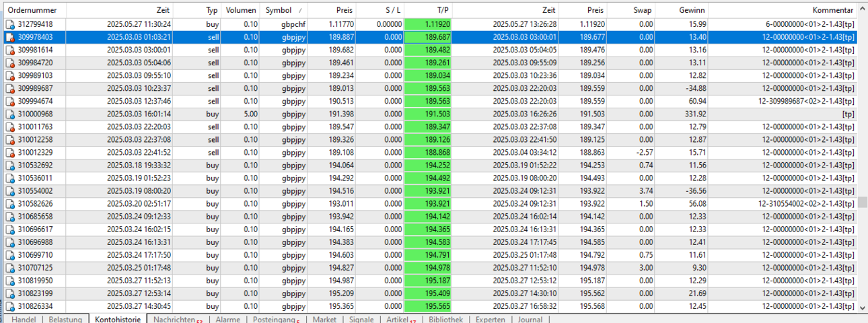
Task: Select the sell order icon of 309978403
Action: click(x=9, y=37)
